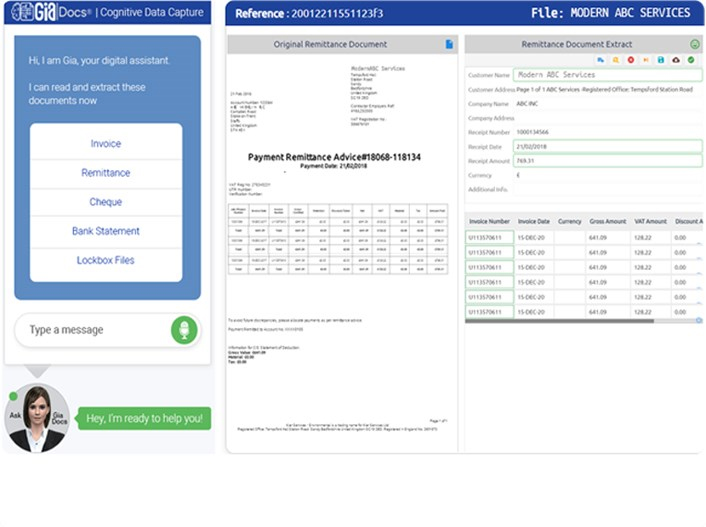Click the orange skip-to-next icon
The width and height of the screenshot is (706, 527).
(646, 60)
